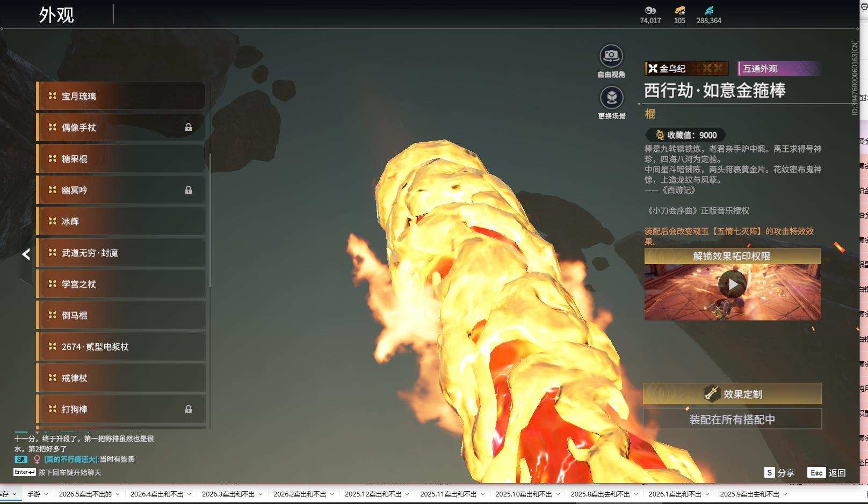
Task: Select the 武道无穷·封魔 skin
Action: (x=121, y=253)
